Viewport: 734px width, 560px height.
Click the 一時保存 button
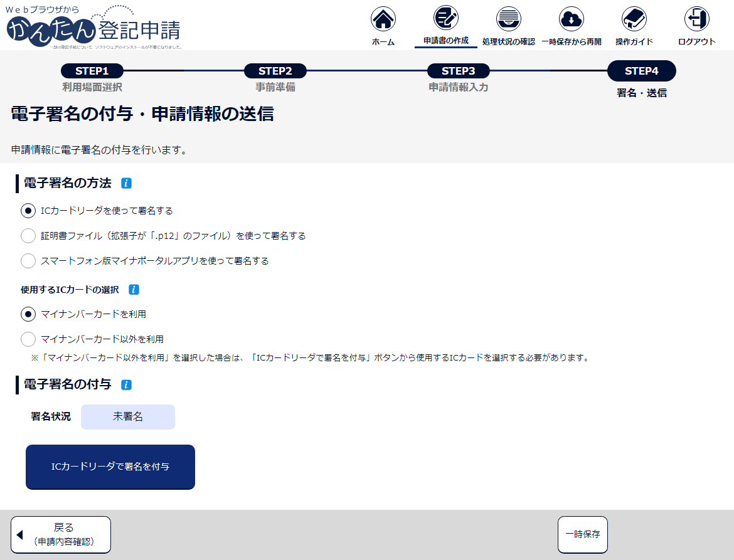pos(582,535)
